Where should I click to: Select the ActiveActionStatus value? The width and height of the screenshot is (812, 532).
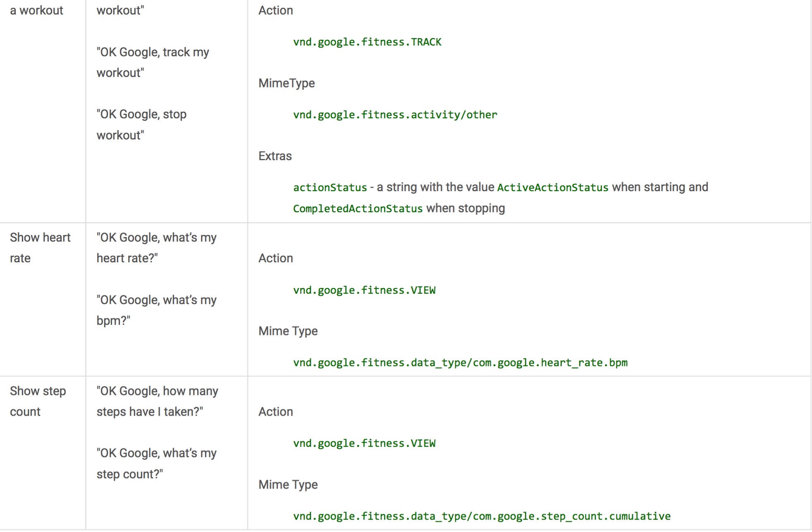(553, 188)
